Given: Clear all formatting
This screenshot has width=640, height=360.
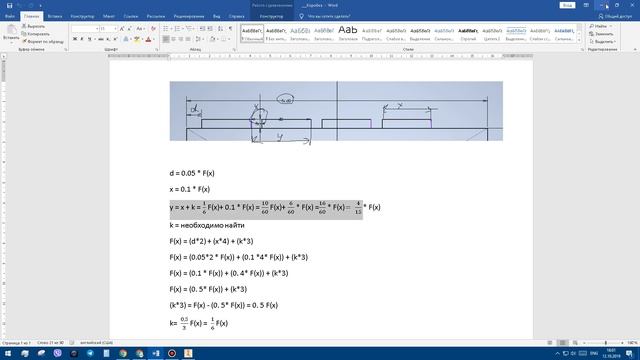Looking at the screenshot, I should pos(153,29).
